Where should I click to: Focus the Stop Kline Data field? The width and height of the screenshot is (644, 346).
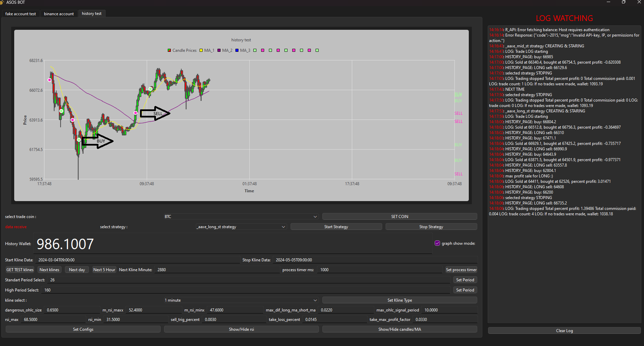point(375,260)
